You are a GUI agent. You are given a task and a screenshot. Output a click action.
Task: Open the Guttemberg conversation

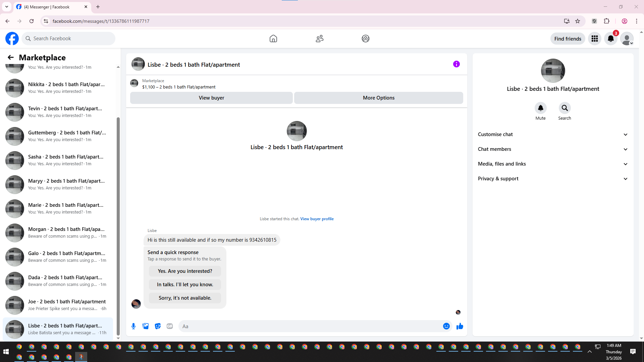58,136
